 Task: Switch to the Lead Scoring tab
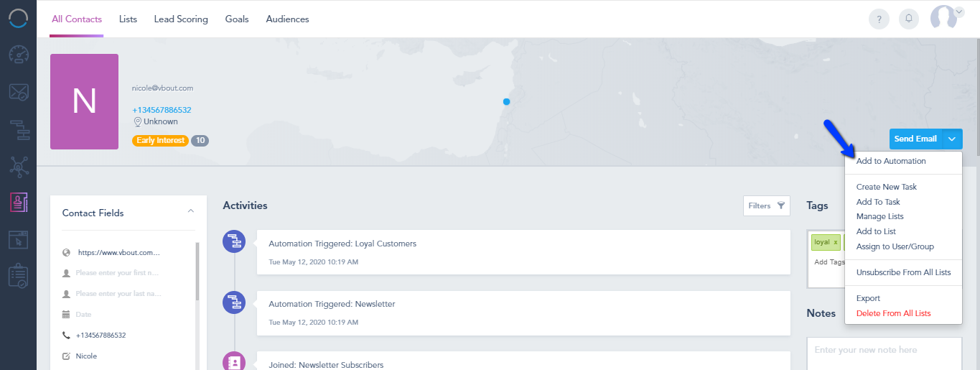181,19
